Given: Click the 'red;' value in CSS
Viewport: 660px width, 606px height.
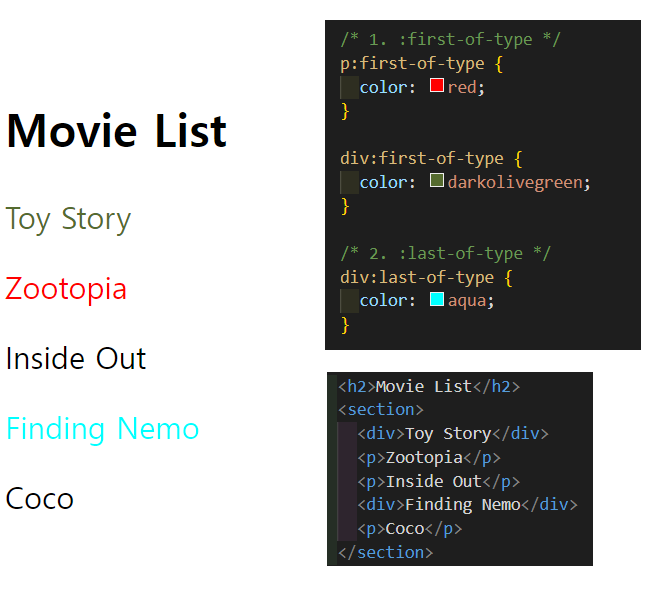Looking at the screenshot, I should (466, 88).
